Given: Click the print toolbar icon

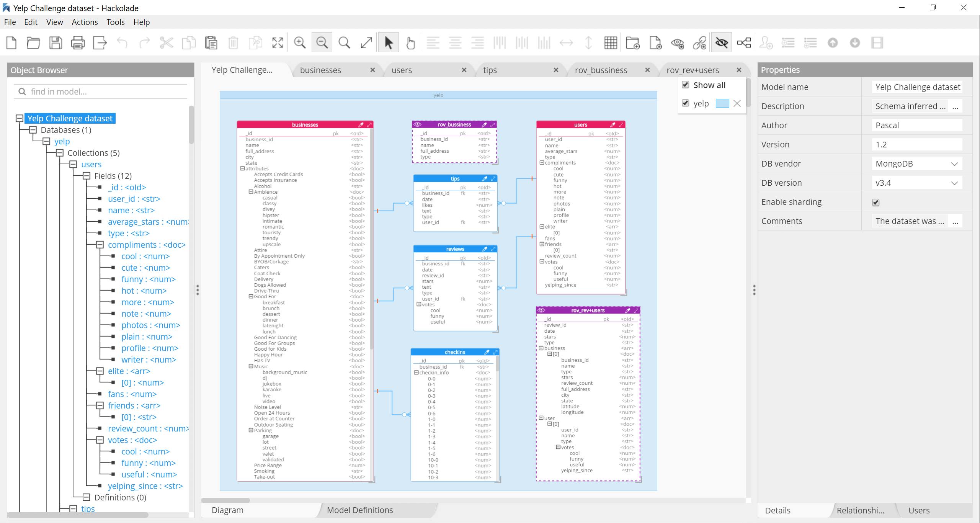Looking at the screenshot, I should pos(78,42).
